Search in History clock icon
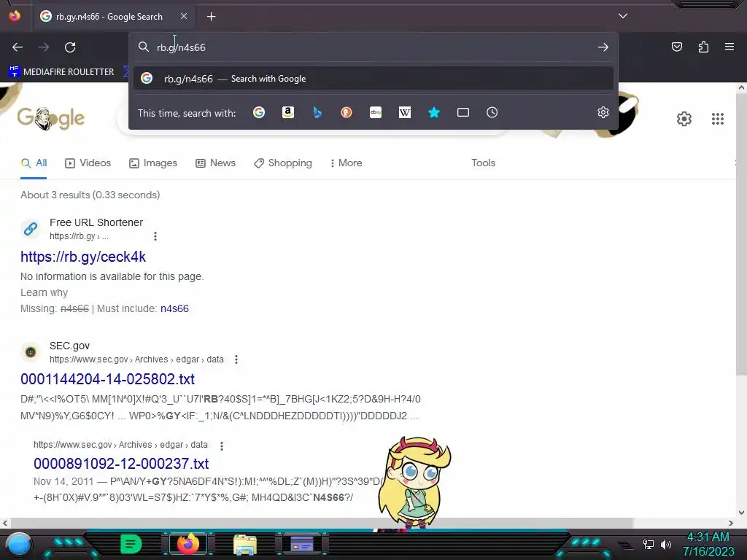This screenshot has width=747, height=560. (492, 112)
